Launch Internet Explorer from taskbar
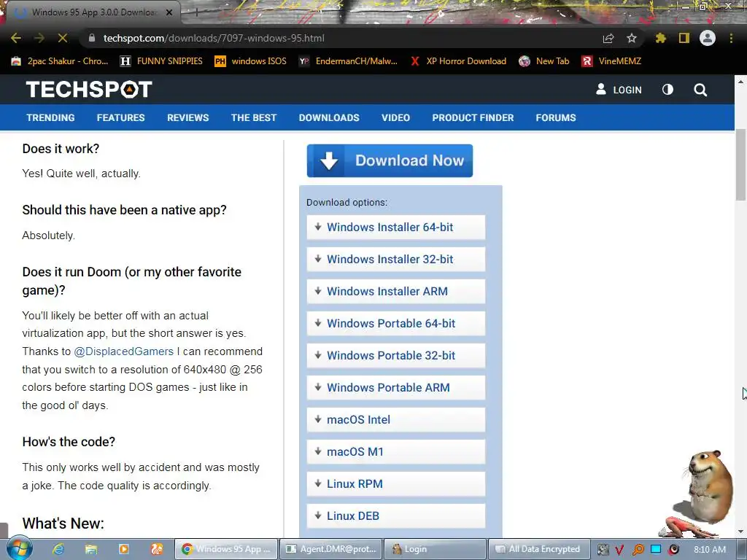 pyautogui.click(x=58, y=550)
